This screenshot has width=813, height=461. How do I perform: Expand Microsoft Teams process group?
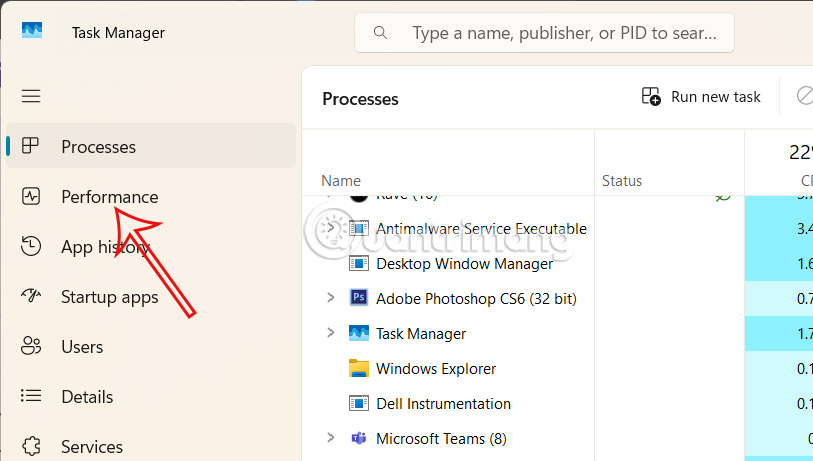331,438
